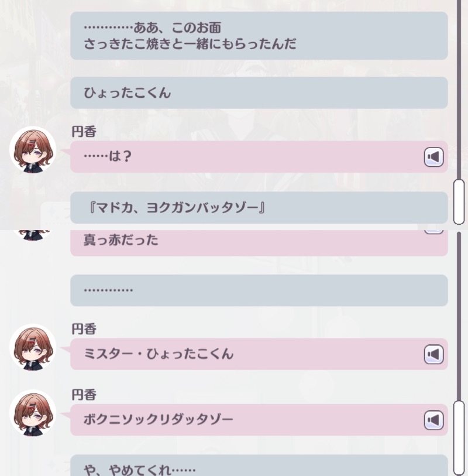This screenshot has height=476, width=468.
Task: Tap the cropped Madoka avatar beside 真っ赤だった
Action: [32, 235]
